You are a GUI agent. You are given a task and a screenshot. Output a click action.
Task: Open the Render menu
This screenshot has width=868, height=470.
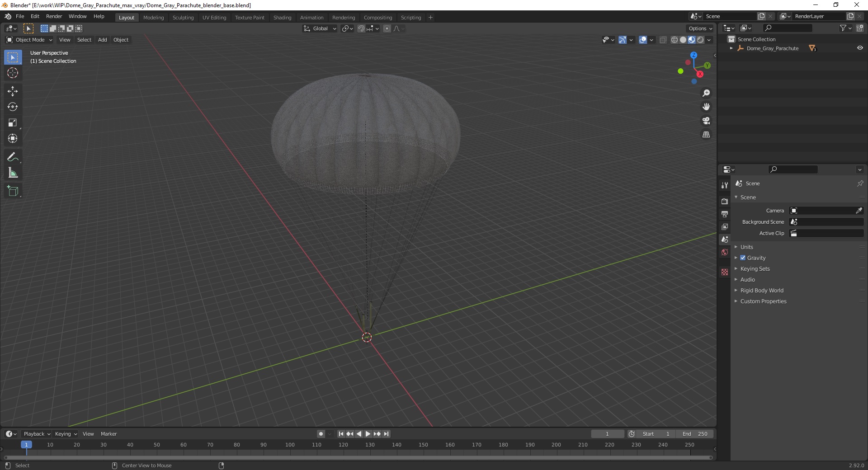[54, 16]
